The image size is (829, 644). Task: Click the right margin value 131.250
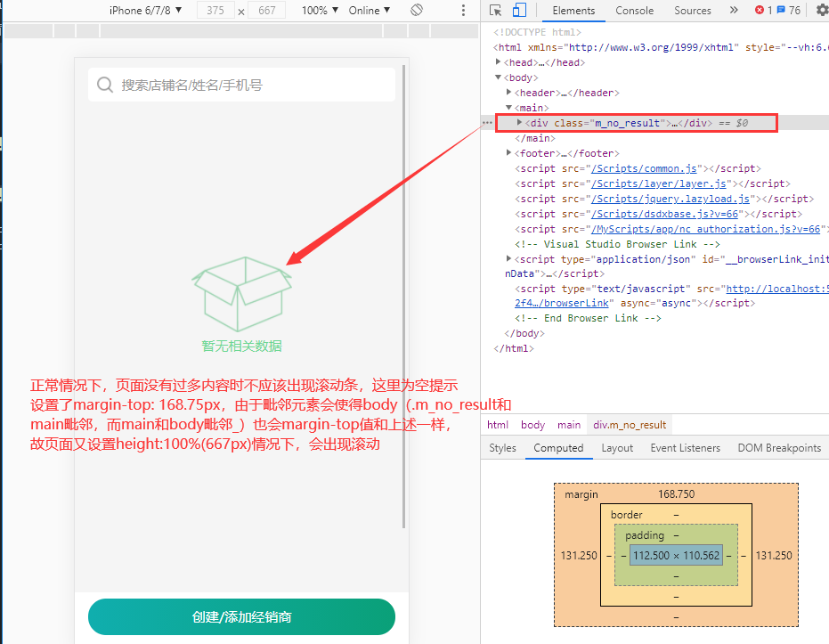point(774,555)
